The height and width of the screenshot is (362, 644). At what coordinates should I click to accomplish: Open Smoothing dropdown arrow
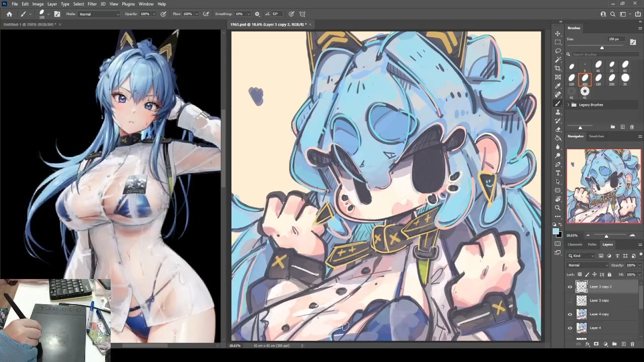[248, 14]
